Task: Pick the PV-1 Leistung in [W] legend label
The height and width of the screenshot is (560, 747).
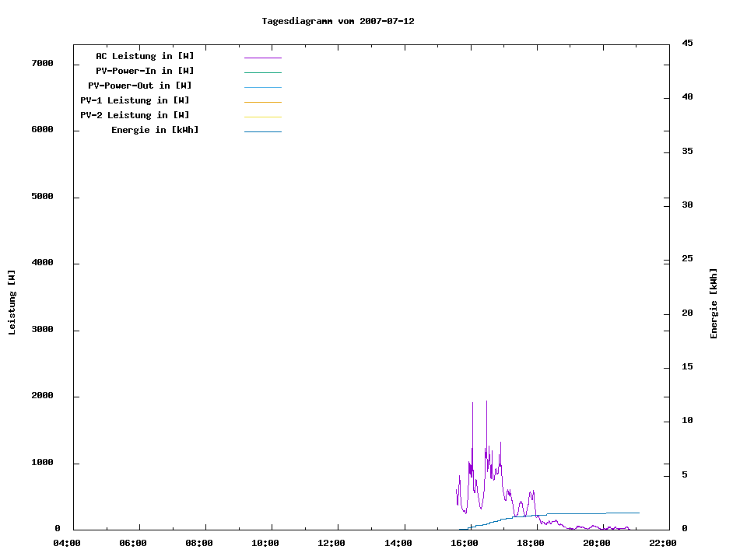Action: pos(135,100)
